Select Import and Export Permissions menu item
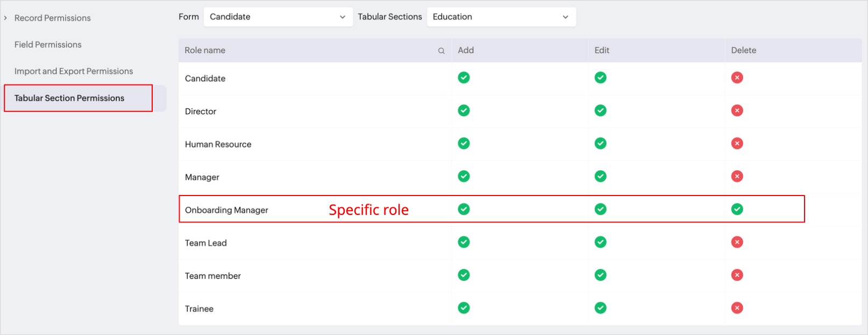Screen dimensions: 868x335 [x=74, y=71]
